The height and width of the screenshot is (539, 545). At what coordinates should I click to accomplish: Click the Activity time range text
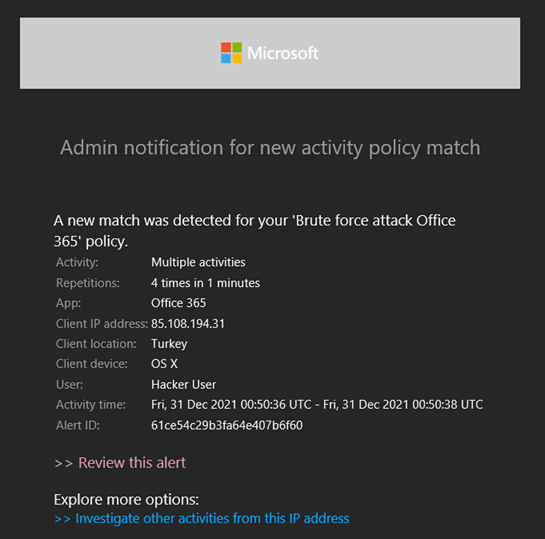tap(317, 405)
